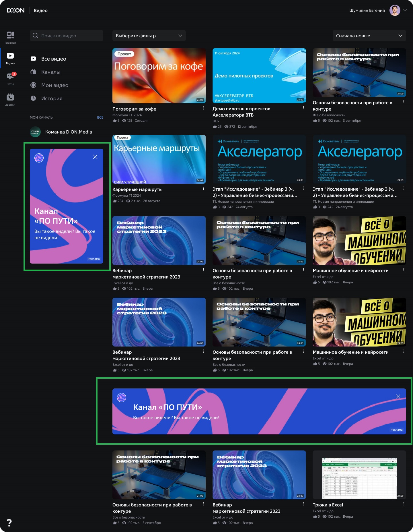Close the sidebar Канал «ПО ПУТИ» ad
413x532 pixels.
click(x=95, y=157)
